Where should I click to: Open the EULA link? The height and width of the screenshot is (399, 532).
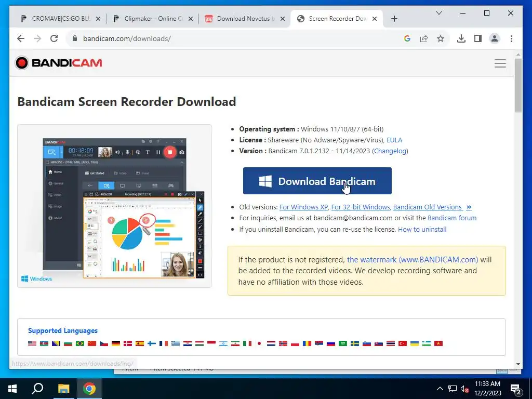tap(394, 140)
